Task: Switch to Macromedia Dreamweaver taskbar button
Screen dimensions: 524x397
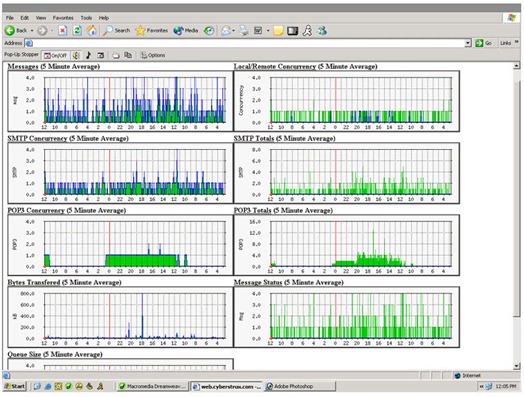Action: pyautogui.click(x=152, y=386)
